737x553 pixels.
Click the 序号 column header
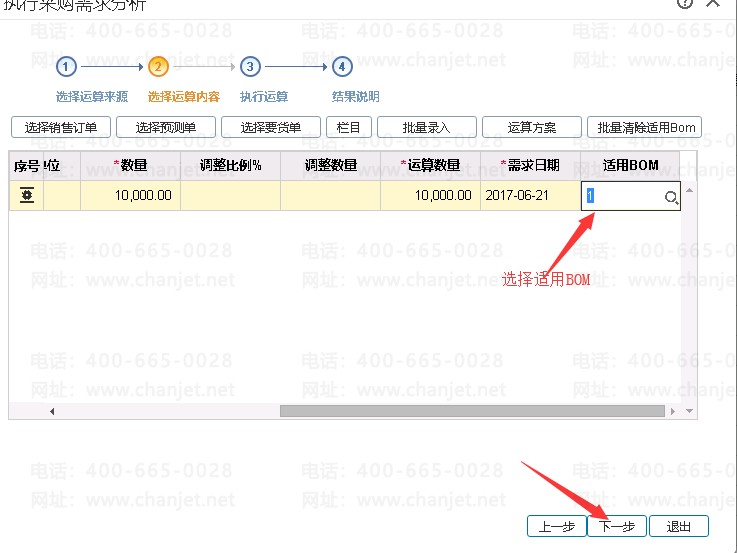coord(26,166)
